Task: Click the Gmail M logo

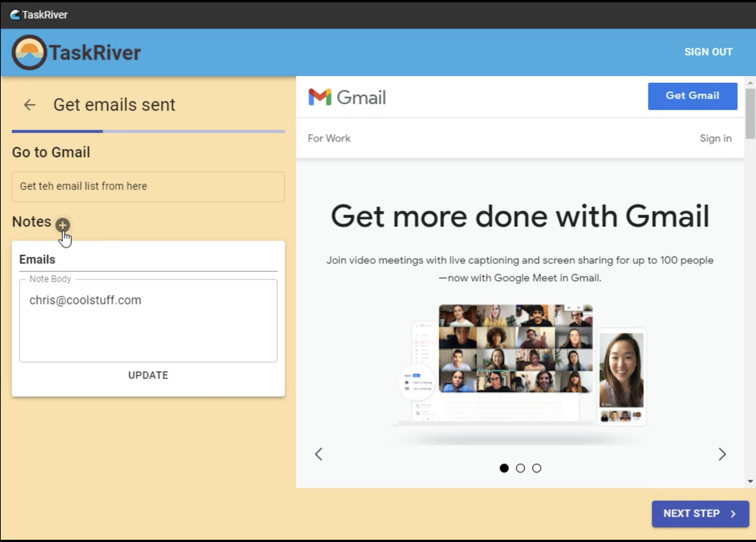Action: 320,97
